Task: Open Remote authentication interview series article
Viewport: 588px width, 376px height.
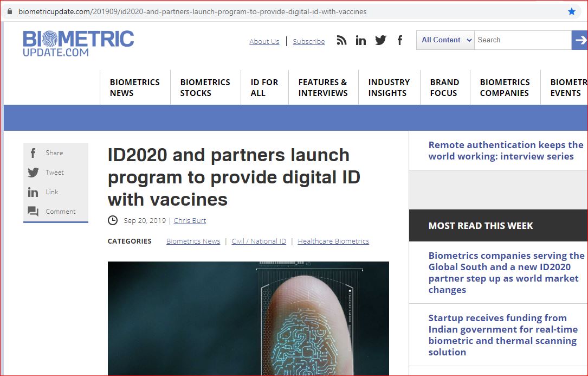Action: click(x=506, y=151)
